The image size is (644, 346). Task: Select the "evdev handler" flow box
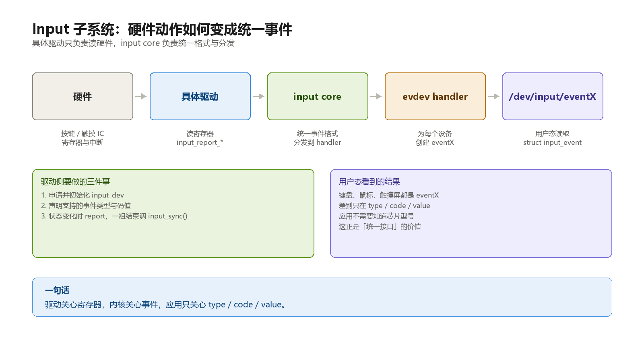pyautogui.click(x=435, y=97)
